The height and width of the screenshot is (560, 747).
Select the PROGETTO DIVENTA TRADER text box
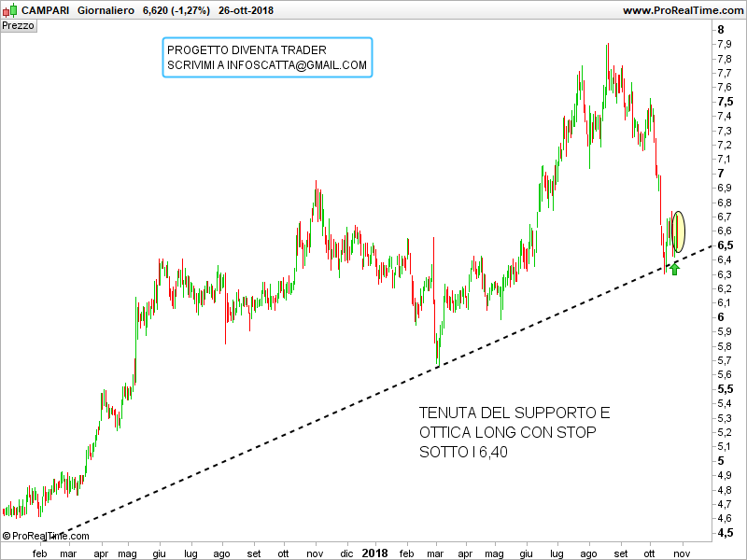267,57
